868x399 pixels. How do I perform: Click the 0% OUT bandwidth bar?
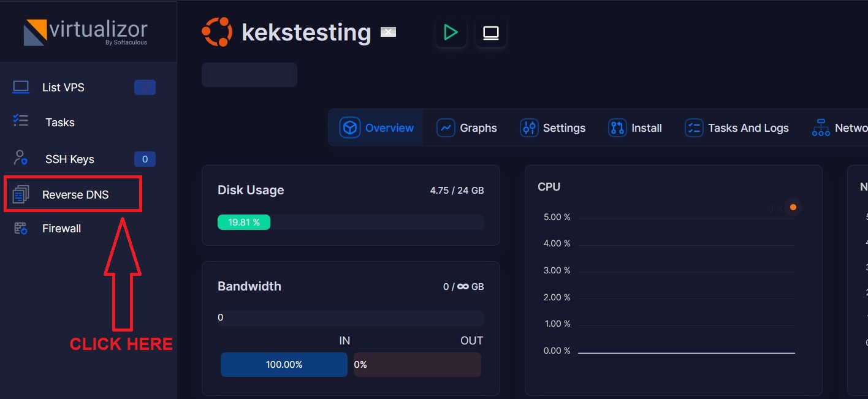[x=417, y=365]
